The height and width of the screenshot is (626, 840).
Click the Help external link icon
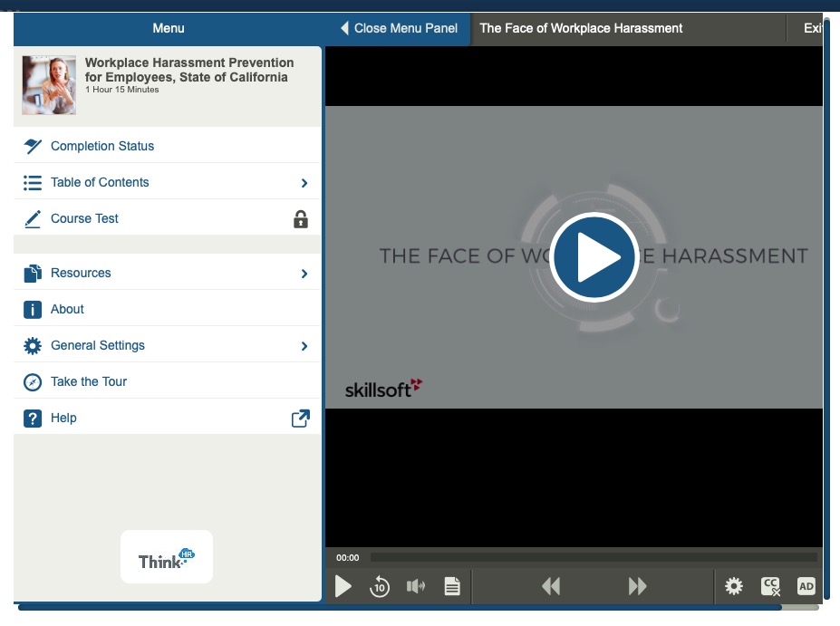pos(301,419)
